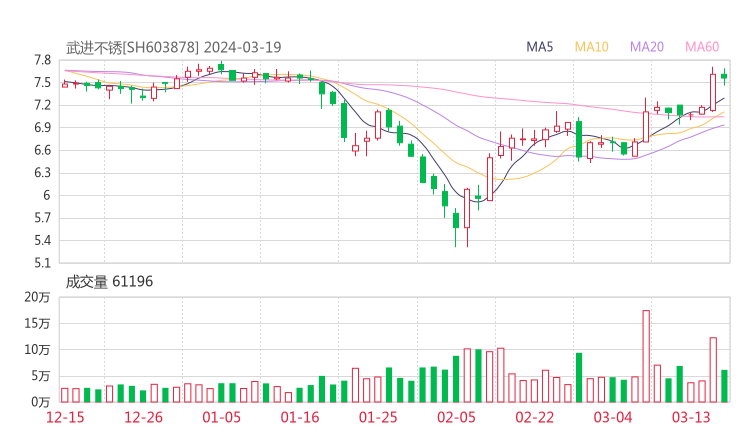Click the chart title 武进不锈[SH603878] 2024-03-19
Screen dimensions: 740x440
pos(173,47)
